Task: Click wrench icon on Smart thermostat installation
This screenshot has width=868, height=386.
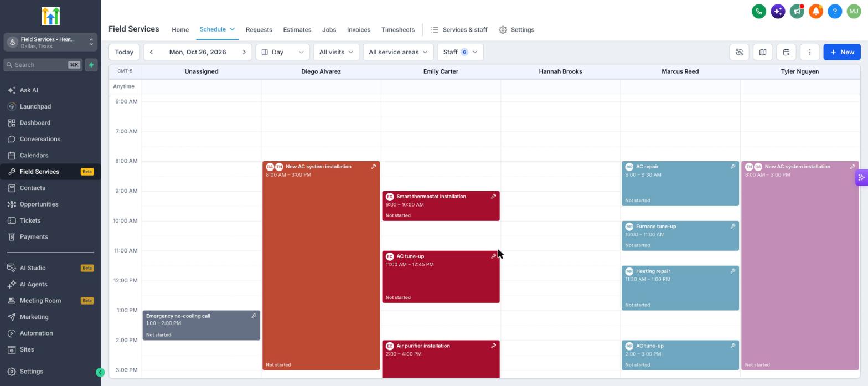Action: (493, 197)
